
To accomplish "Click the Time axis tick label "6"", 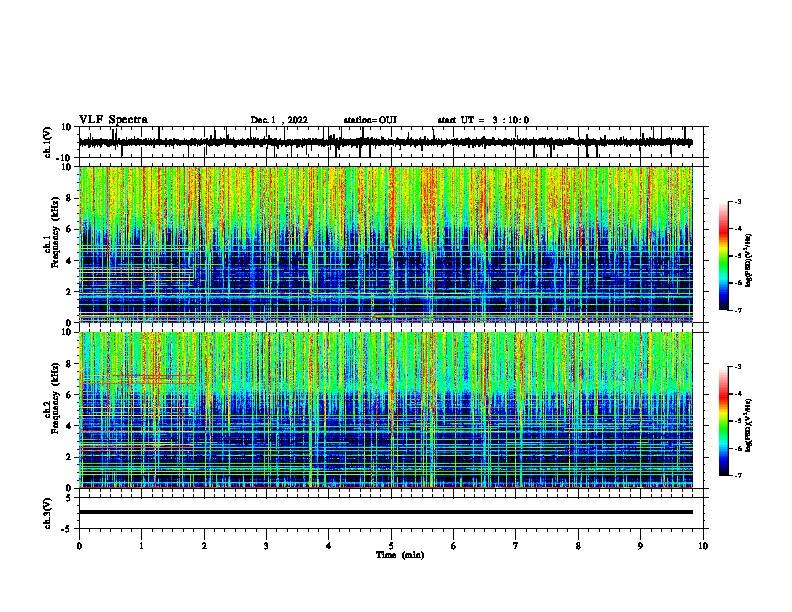I will 453,546.
